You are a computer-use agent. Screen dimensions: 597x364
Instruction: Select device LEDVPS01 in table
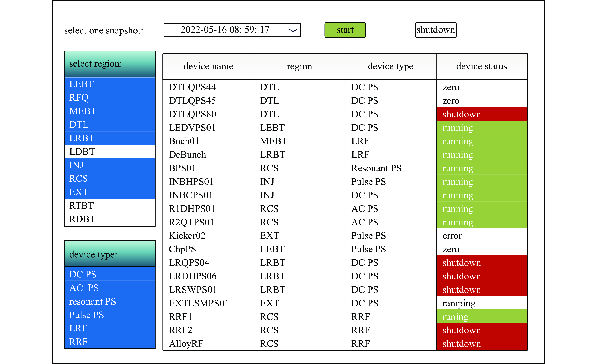(x=192, y=128)
